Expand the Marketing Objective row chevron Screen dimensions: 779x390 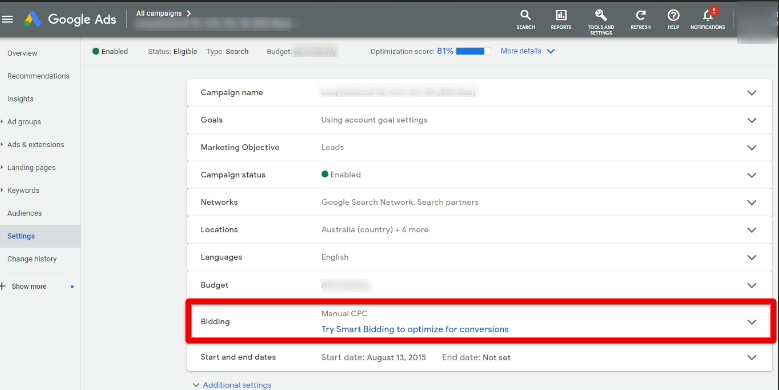[x=752, y=148]
